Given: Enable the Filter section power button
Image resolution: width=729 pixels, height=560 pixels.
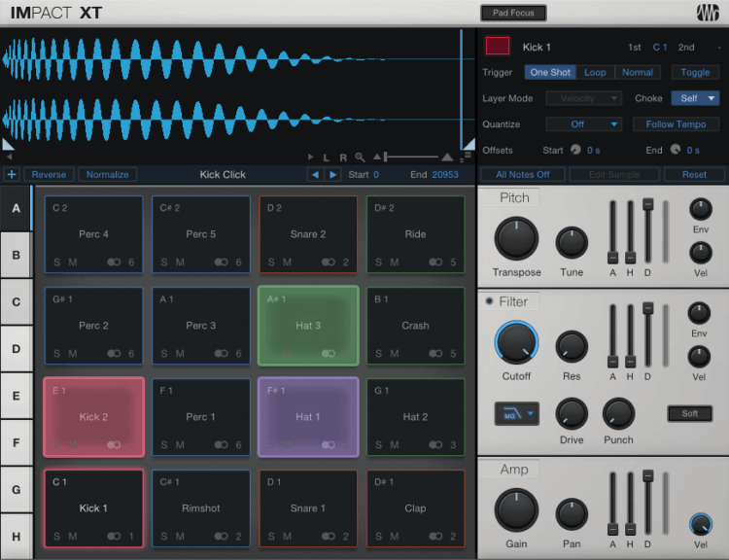Looking at the screenshot, I should [x=489, y=301].
